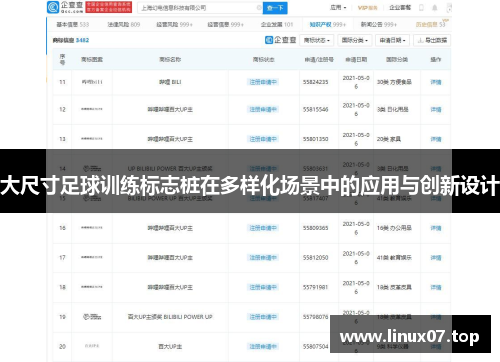
Task: Expand the 应用 dropdown menu
Action: coord(338,7)
